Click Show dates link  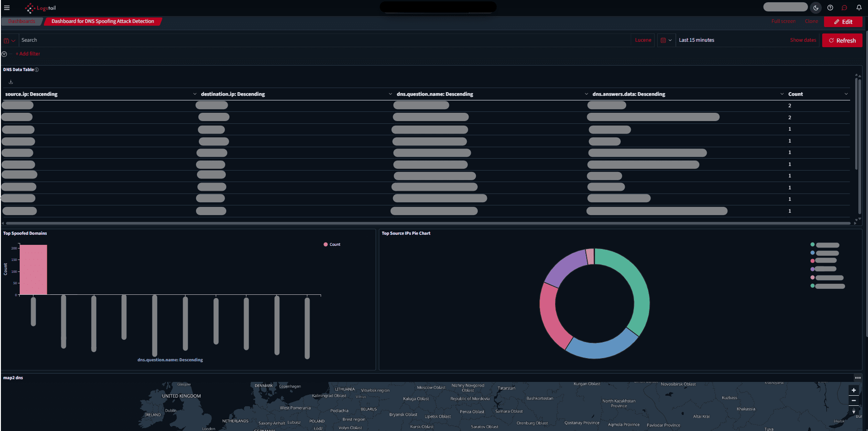tap(803, 40)
